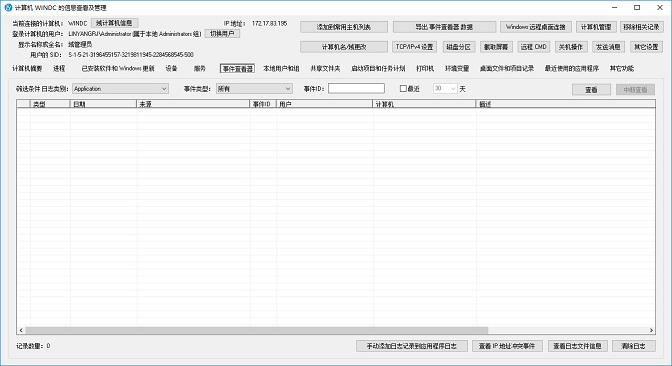Click the 查看日志文件信息 button
The height and width of the screenshot is (366, 672).
click(x=578, y=346)
